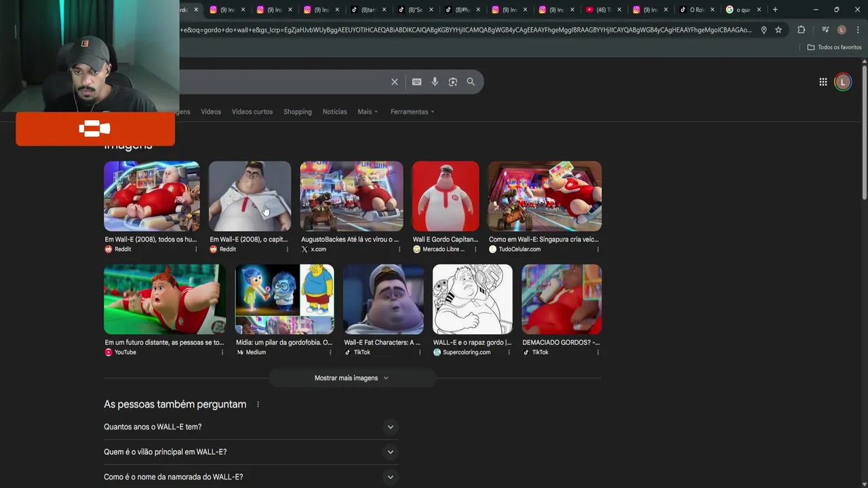Open Reddit link Em Wall-E todos os humanos
This screenshot has width=868, height=488.
[151, 239]
